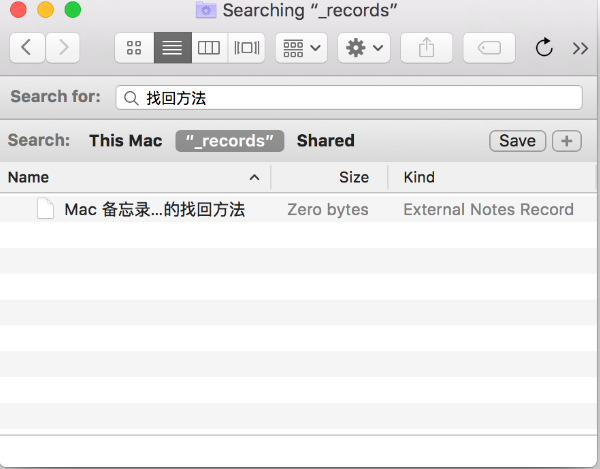Click the refresh arrow icon
The width and height of the screenshot is (600, 469).
(545, 47)
